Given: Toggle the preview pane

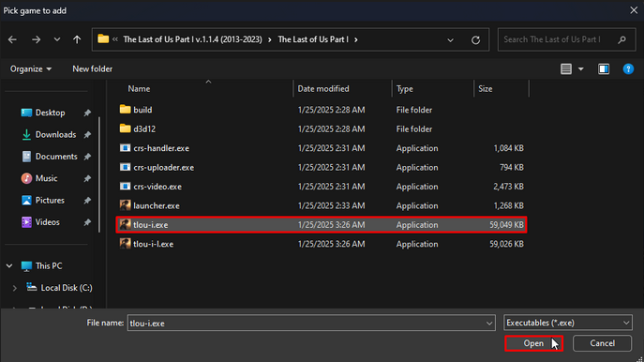Looking at the screenshot, I should click(604, 69).
